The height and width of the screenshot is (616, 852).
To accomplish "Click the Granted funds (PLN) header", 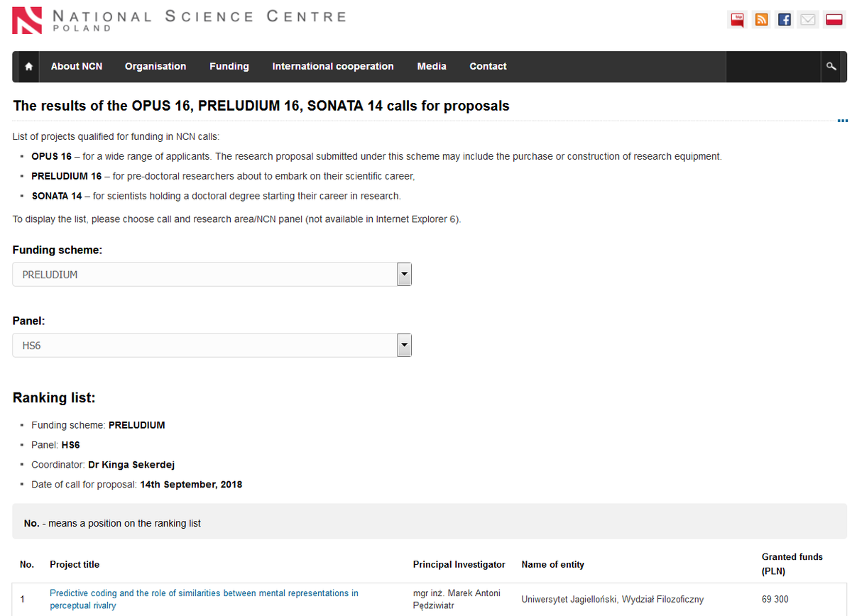I will pyautogui.click(x=792, y=564).
